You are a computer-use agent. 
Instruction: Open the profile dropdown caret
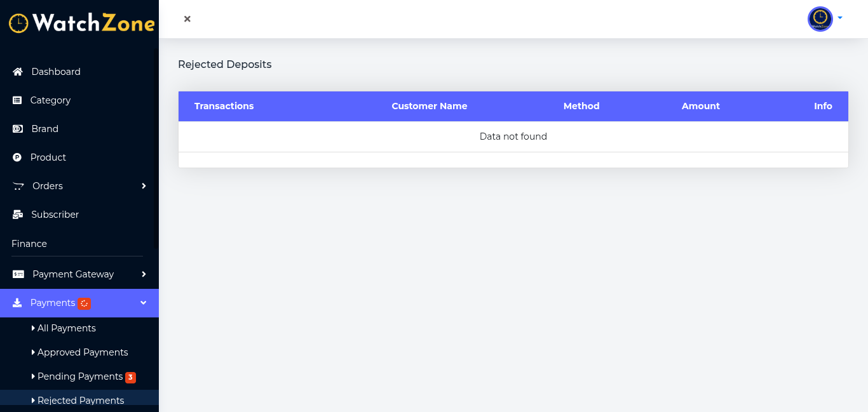[840, 18]
